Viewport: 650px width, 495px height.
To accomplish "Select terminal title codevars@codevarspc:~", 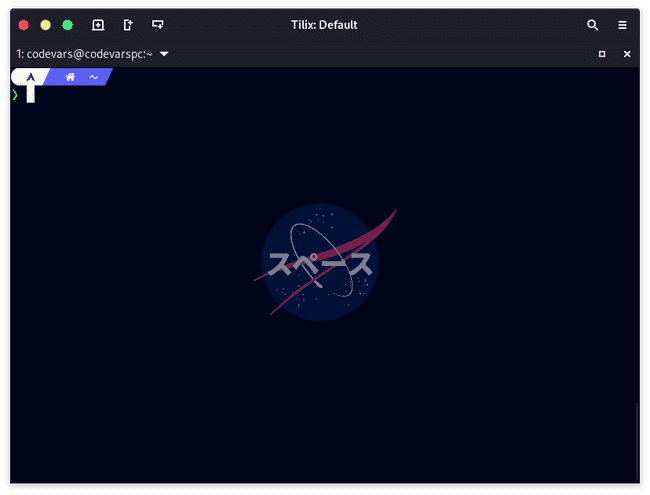I will 84,54.
